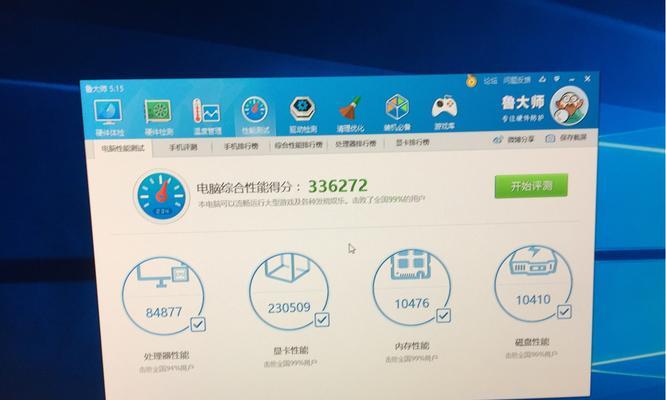Click the gold medal icon in title bar

coord(471,80)
